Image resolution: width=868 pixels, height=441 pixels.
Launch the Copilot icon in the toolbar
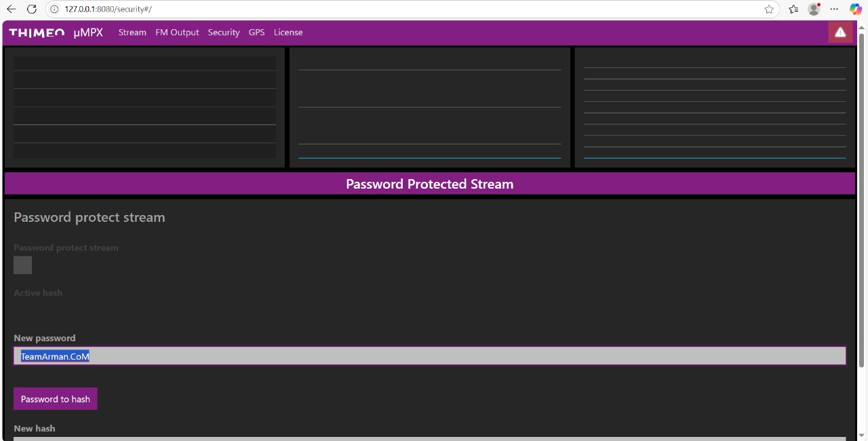(x=856, y=9)
